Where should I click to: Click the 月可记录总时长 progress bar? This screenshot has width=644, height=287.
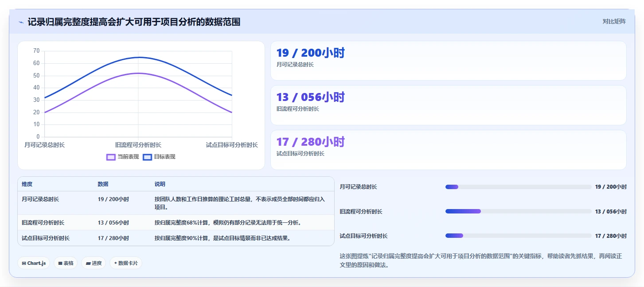(x=518, y=187)
